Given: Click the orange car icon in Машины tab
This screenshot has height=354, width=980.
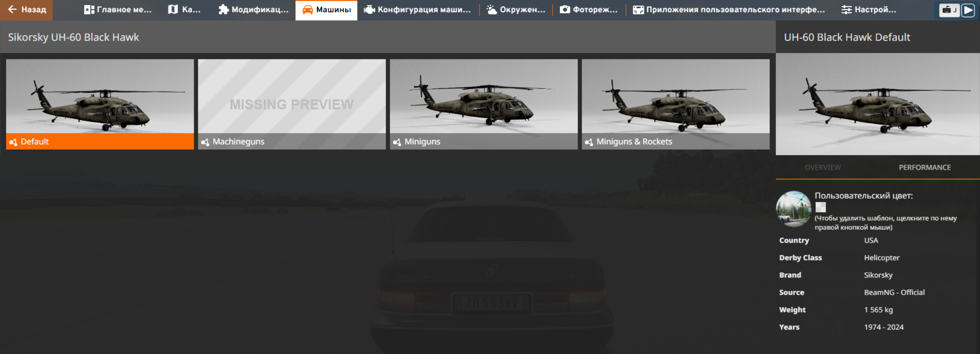Looking at the screenshot, I should 307,10.
